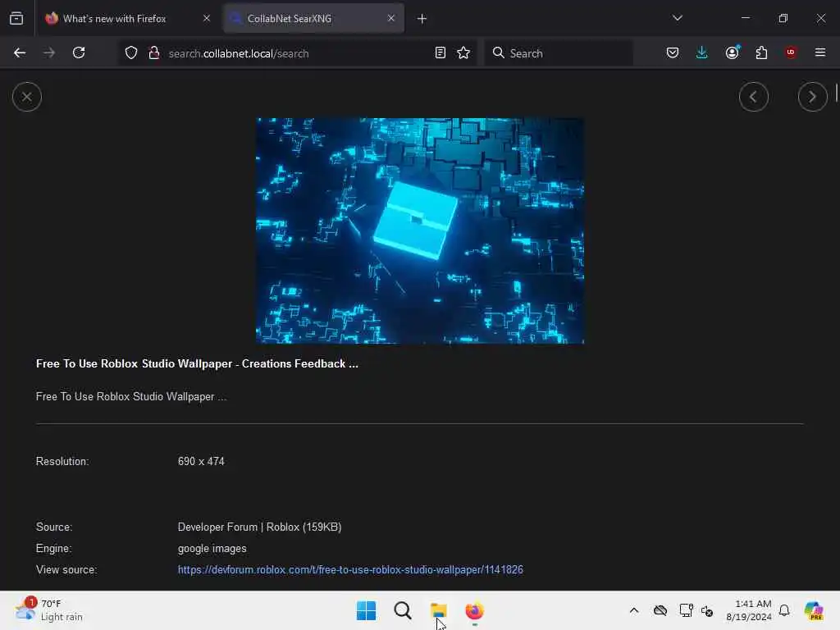
Task: Open a new tab
Action: pos(422,19)
